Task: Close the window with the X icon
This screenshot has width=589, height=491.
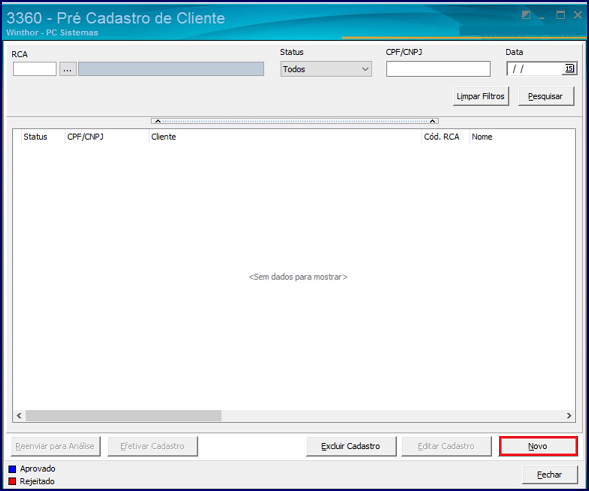Action: [578, 15]
